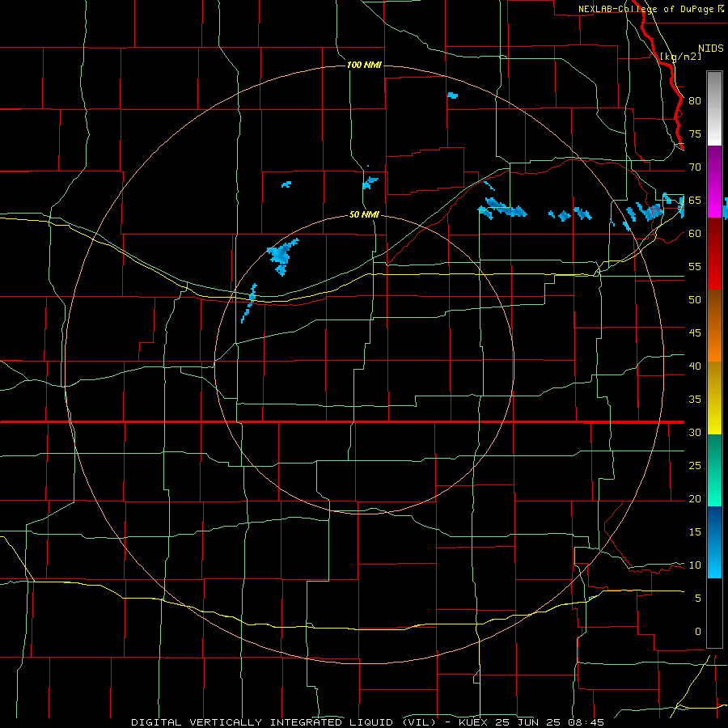Click the 5 value on the VIL scale
Screen dimensions: 728x728
point(698,598)
